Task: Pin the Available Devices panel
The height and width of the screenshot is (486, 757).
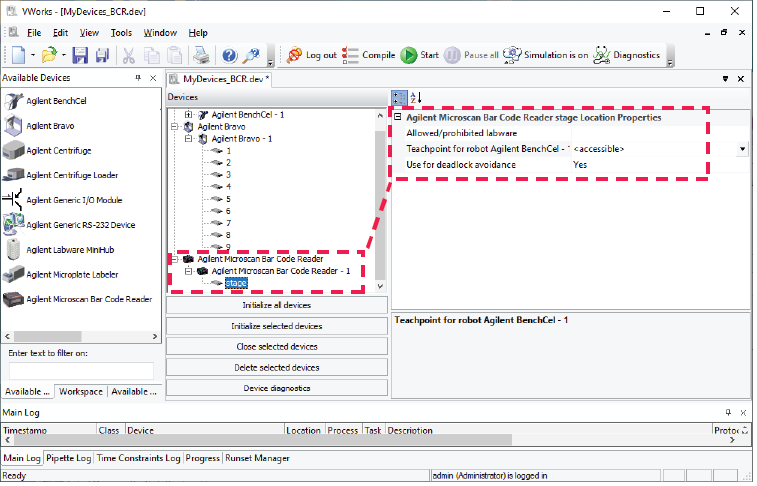Action: pos(138,78)
